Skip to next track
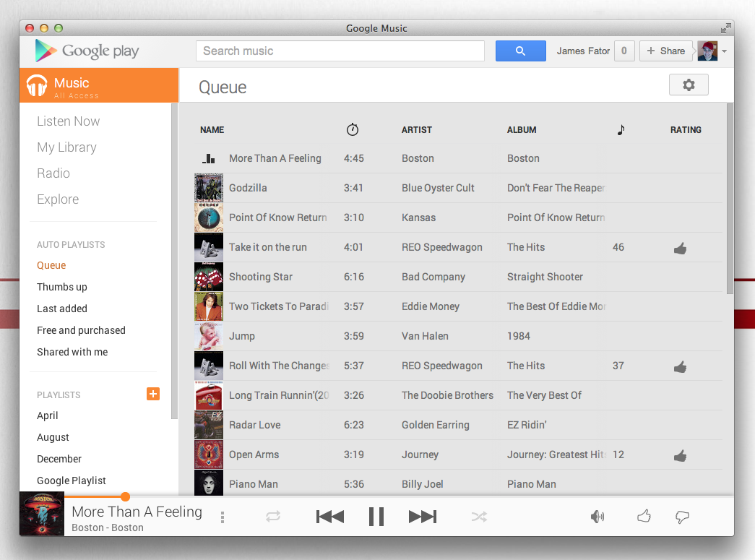This screenshot has height=560, width=755. click(x=422, y=517)
